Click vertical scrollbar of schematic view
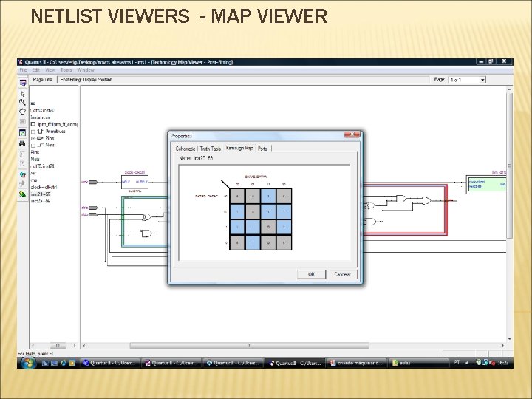Screen dimensions: 532x399 509,166
